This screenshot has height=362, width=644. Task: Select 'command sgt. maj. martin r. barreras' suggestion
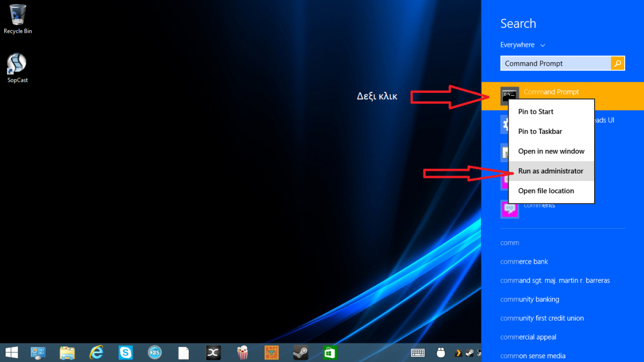[555, 280]
